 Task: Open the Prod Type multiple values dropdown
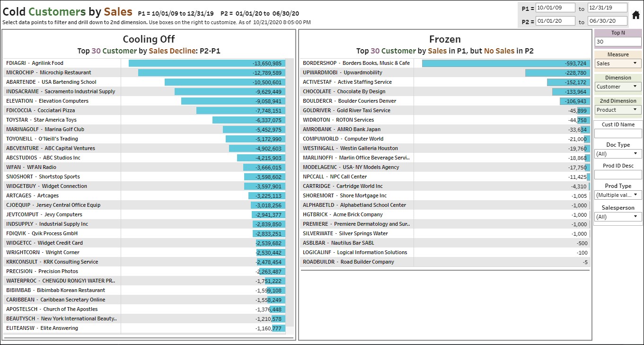pos(618,195)
